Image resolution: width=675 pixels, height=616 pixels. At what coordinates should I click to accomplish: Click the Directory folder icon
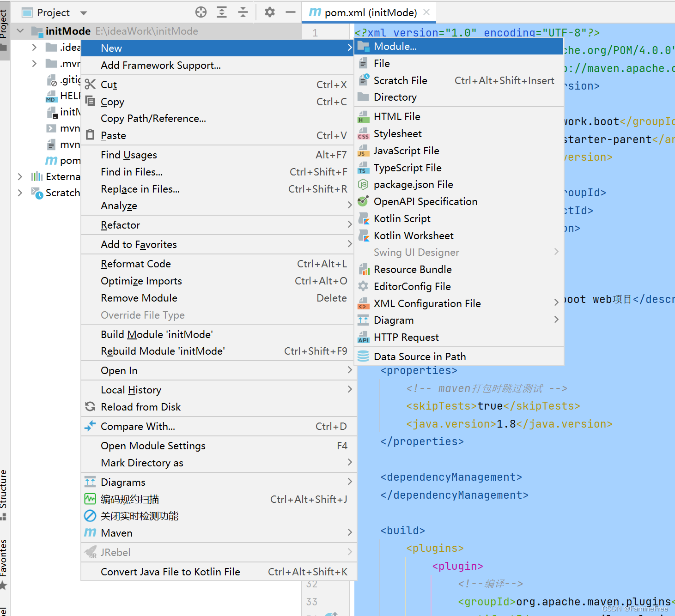point(364,97)
